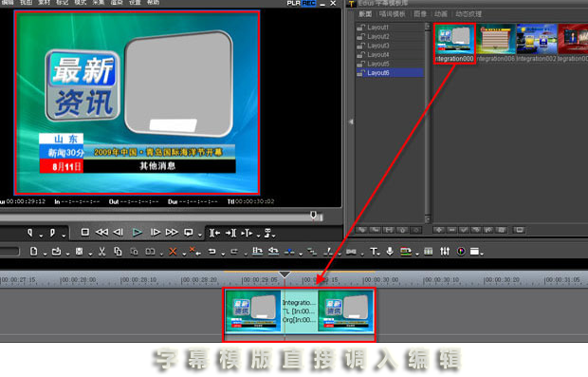This screenshot has height=377, width=588.
Task: Click the Undo arrow icon
Action: pyautogui.click(x=211, y=252)
